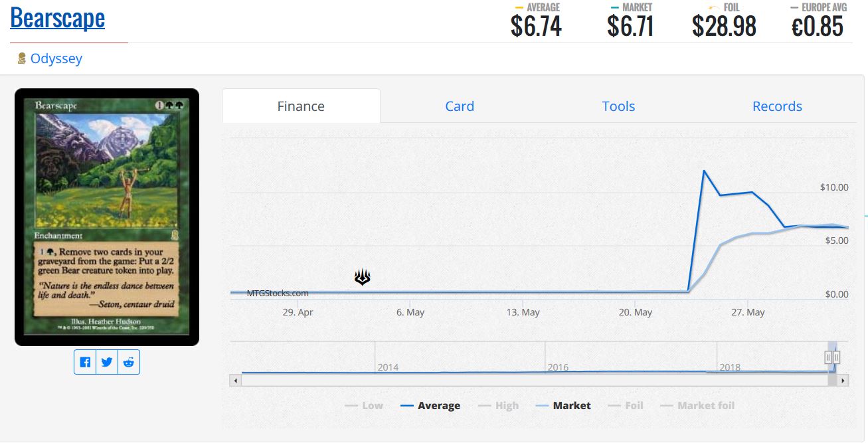Hide the Market price line

(x=563, y=405)
